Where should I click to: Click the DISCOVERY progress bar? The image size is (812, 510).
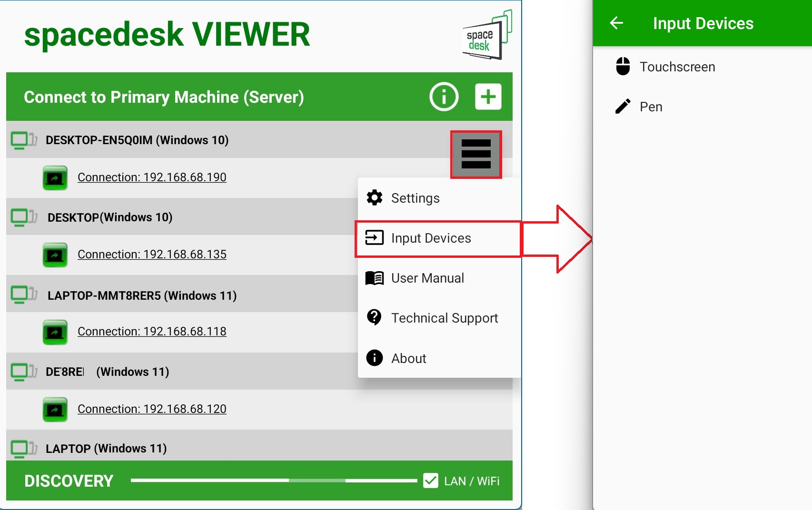[274, 481]
